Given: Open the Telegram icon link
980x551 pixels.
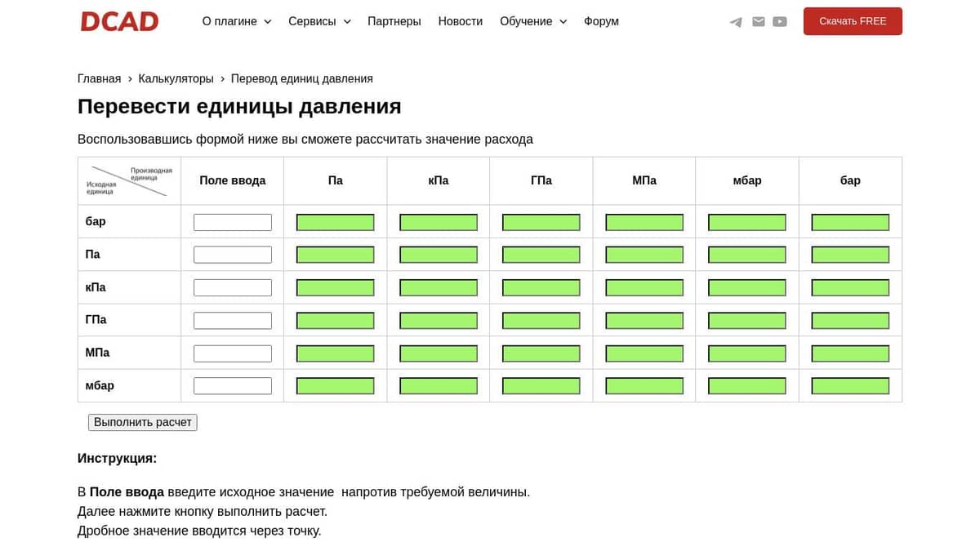Looking at the screenshot, I should (x=736, y=22).
